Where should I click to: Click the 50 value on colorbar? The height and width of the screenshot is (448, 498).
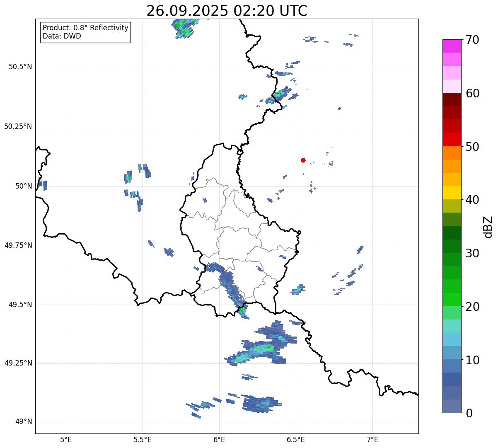click(x=472, y=147)
